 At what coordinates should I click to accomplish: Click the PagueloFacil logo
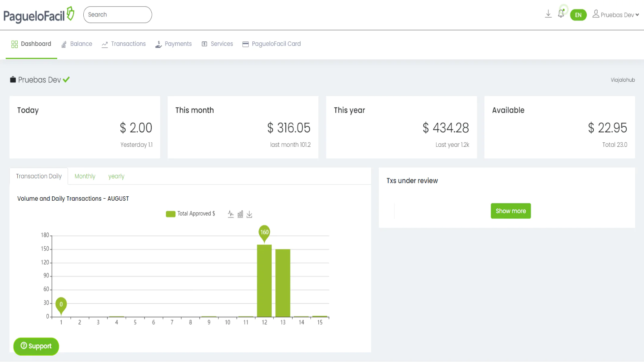[x=39, y=15]
